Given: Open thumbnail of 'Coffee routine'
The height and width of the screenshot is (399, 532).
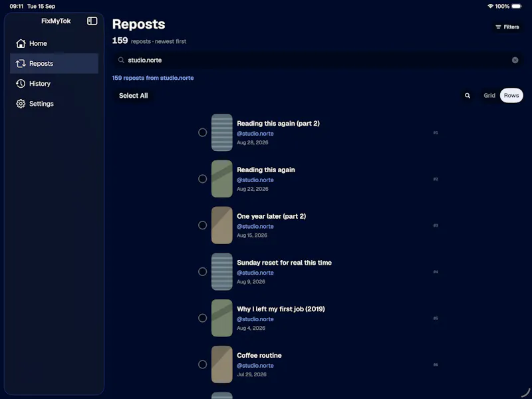Looking at the screenshot, I should coord(222,364).
